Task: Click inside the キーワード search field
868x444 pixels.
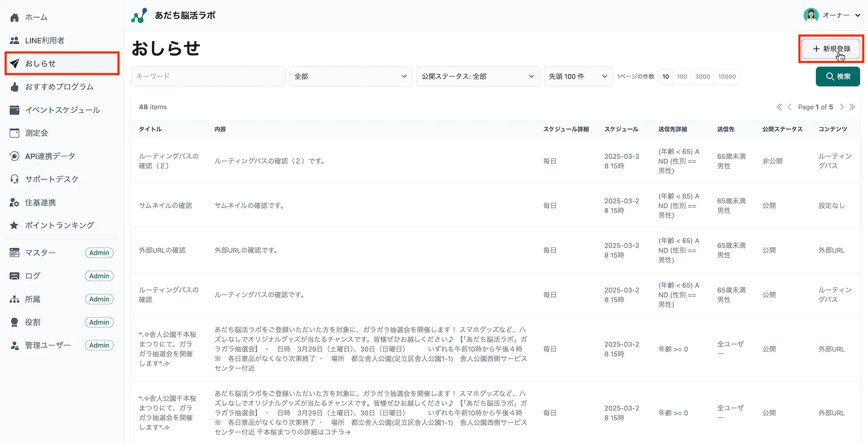Action: pos(208,76)
